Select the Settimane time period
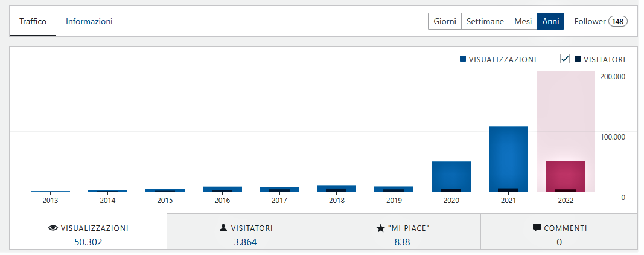This screenshot has height=255, width=644. 485,21
